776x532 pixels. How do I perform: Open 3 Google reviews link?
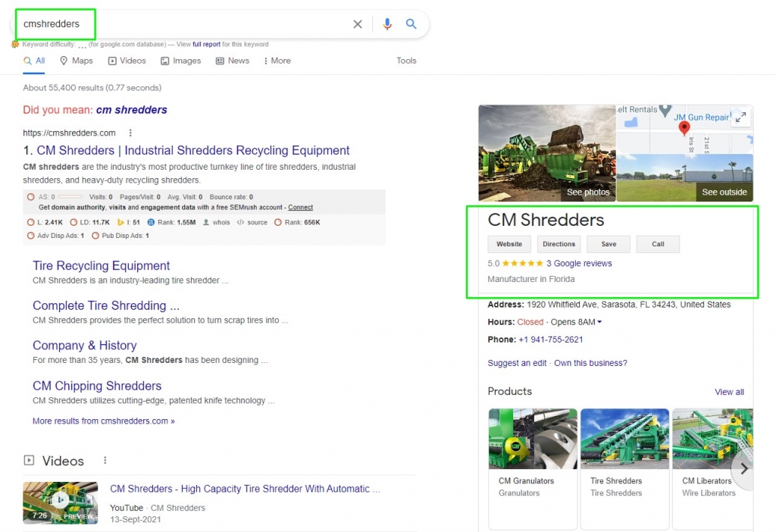579,263
